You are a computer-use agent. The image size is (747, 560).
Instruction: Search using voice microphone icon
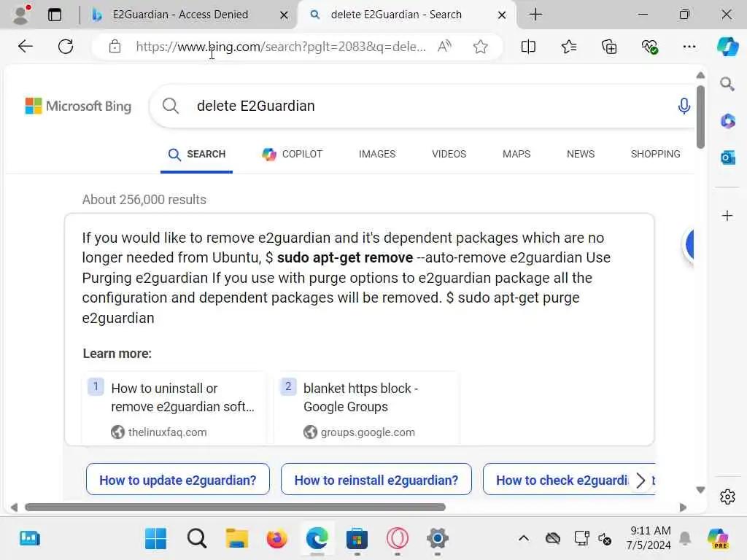coord(684,106)
